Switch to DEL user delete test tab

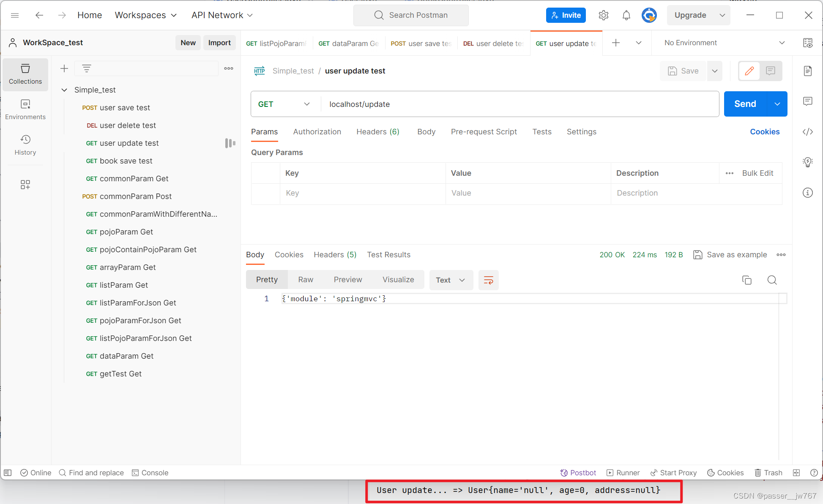pyautogui.click(x=493, y=44)
